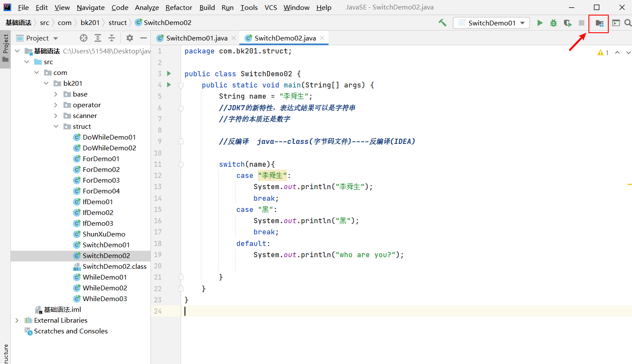Click run gutter arrow on line 3

click(x=169, y=74)
